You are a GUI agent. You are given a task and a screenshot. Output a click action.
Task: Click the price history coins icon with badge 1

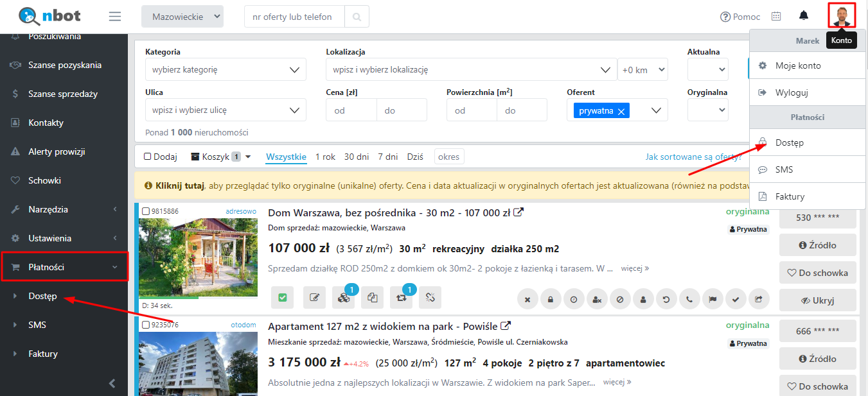343,298
